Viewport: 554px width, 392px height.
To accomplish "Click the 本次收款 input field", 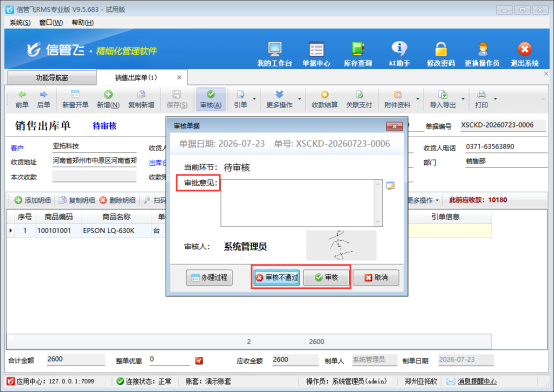I will [x=94, y=176].
